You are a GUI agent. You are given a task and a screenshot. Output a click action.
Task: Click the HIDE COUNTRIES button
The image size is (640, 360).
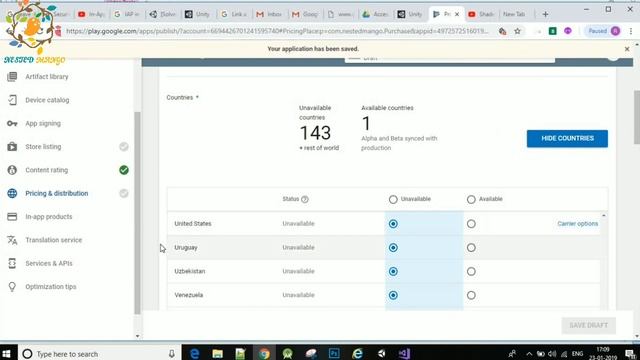point(567,138)
